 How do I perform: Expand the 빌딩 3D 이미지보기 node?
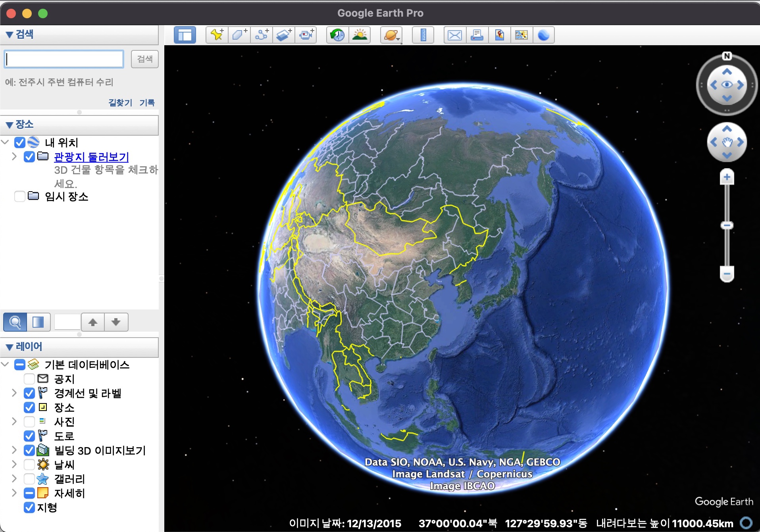(14, 450)
